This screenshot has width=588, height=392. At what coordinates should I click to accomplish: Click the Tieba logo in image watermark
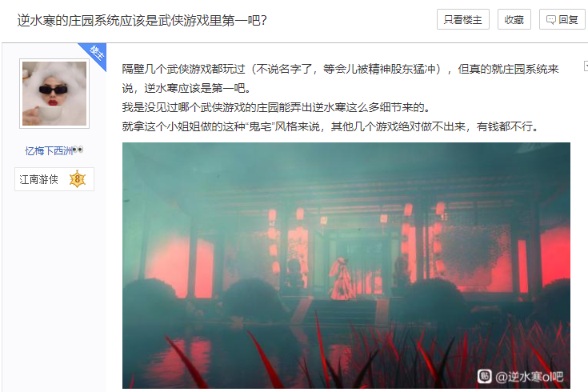tap(484, 376)
